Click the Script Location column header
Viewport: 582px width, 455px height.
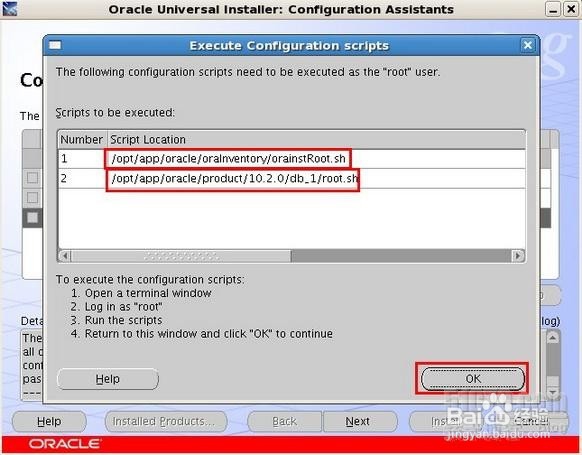tap(316, 140)
